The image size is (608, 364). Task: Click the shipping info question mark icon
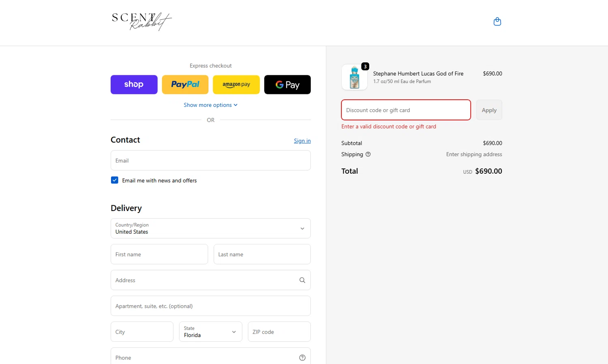tap(368, 154)
